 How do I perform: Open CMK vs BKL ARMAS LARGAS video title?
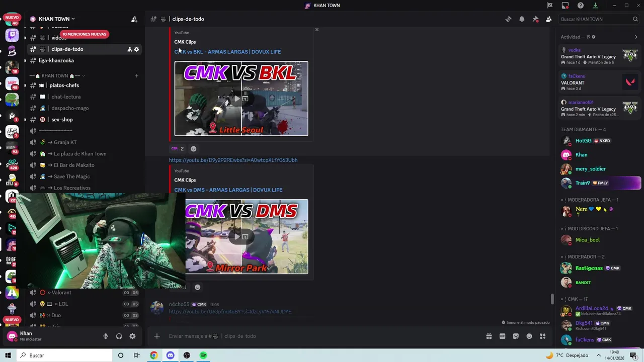pyautogui.click(x=227, y=52)
